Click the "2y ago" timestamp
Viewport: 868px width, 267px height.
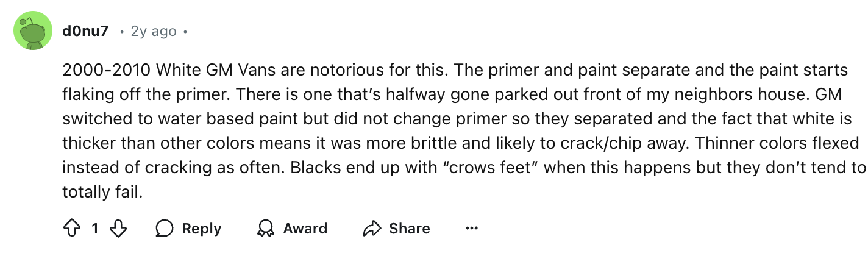tap(154, 31)
